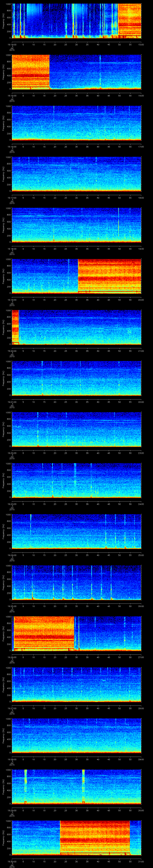Select the spectrogram row starting at 19:21:00
153x868 pixels.
[x=77, y=378]
